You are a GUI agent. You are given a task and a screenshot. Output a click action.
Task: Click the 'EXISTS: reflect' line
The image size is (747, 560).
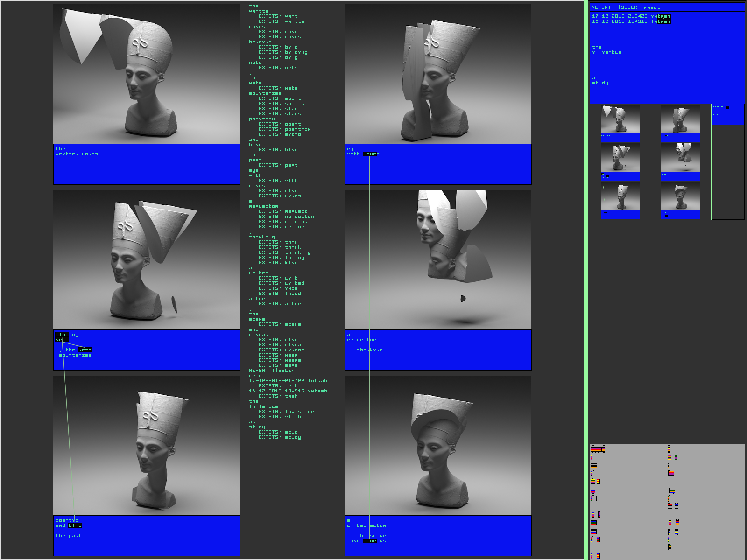283,211
